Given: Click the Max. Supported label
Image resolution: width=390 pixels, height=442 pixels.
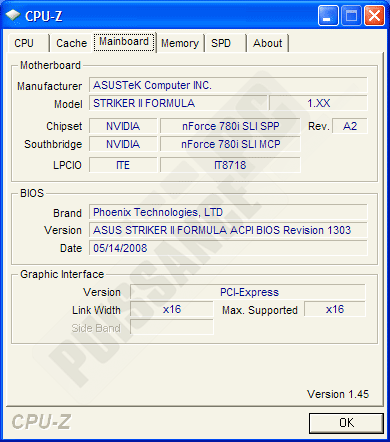Looking at the screenshot, I should [260, 310].
